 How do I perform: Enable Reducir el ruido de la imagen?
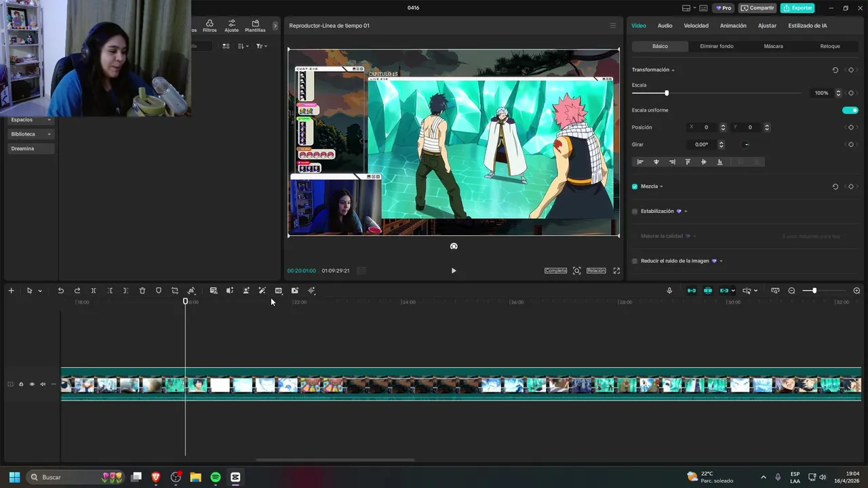tap(635, 261)
